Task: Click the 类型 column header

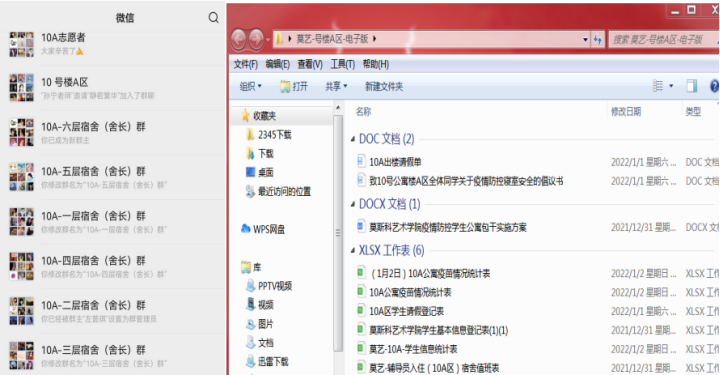Action: [x=693, y=112]
